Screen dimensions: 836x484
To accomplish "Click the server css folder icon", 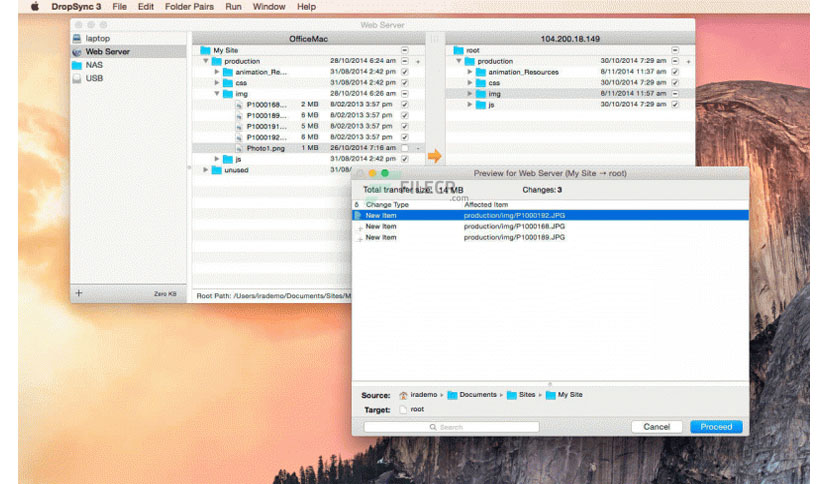I will click(481, 83).
